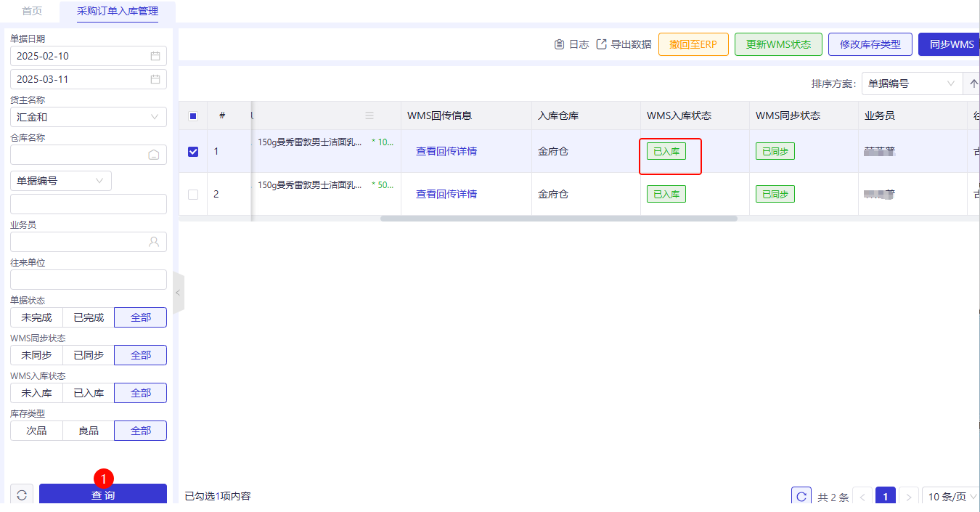Click the 撤回至ERP button
980x512 pixels.
tap(693, 44)
